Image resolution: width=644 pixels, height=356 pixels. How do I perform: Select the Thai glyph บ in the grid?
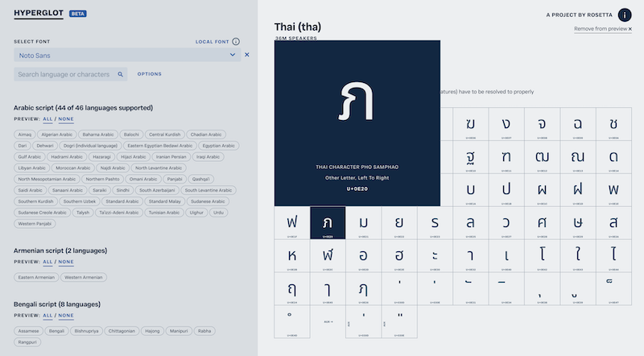coord(471,190)
